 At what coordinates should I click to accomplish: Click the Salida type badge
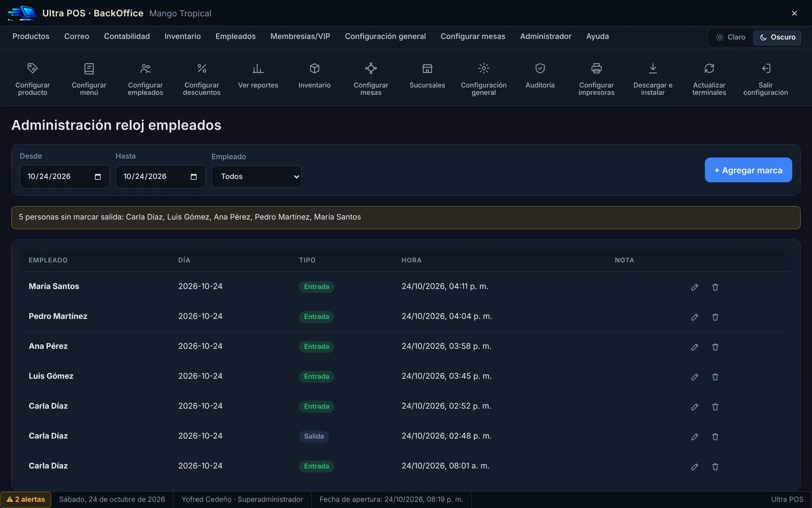314,436
